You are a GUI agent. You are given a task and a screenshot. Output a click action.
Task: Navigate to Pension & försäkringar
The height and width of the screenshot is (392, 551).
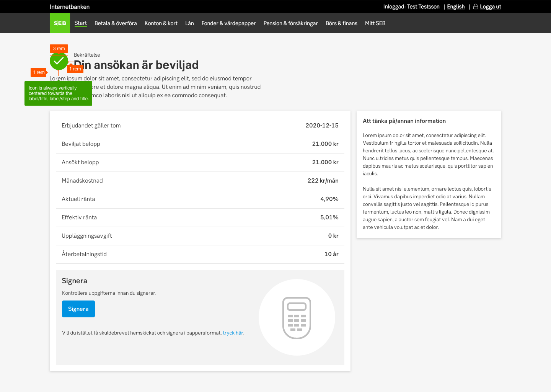point(290,23)
